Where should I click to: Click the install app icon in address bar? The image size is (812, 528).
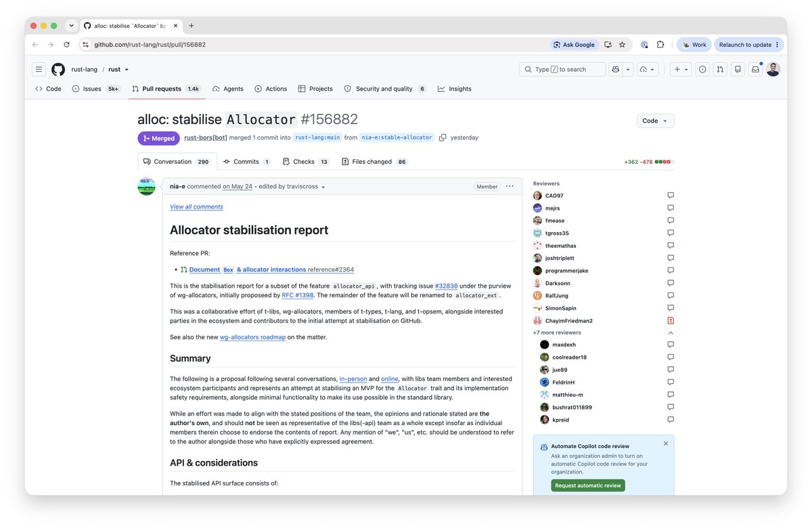[x=608, y=45]
